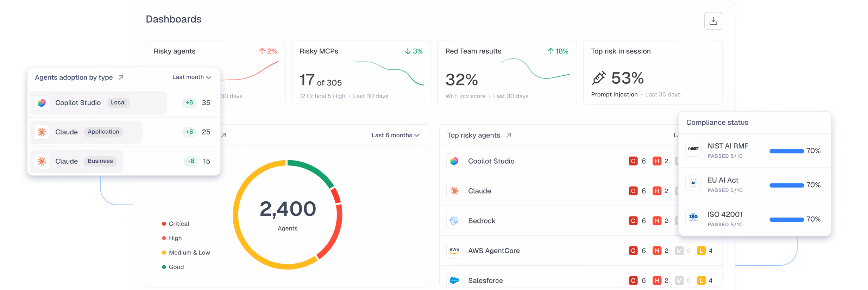Click Critical badge in AWS AgentCore row

coord(633,251)
